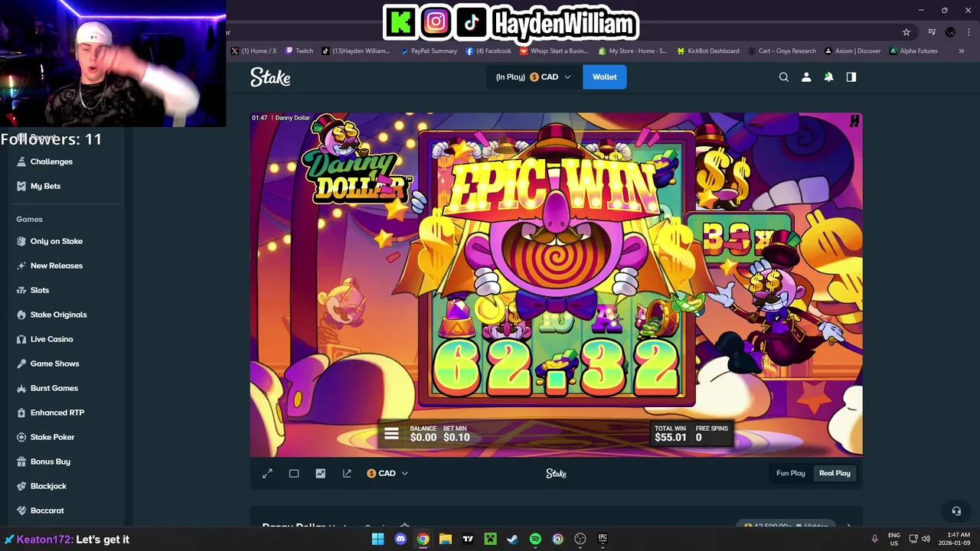This screenshot has width=980, height=551.
Task: Open Stake Originals category
Action: [x=58, y=315]
